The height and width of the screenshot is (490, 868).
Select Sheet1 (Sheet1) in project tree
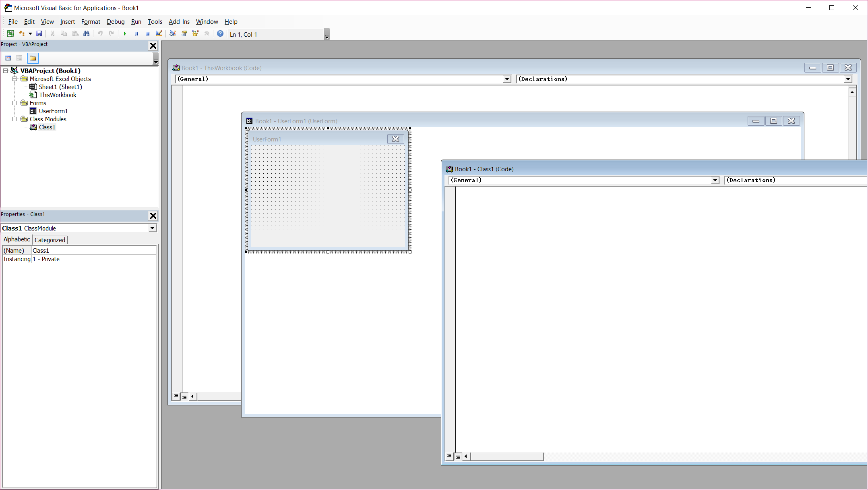click(x=60, y=87)
